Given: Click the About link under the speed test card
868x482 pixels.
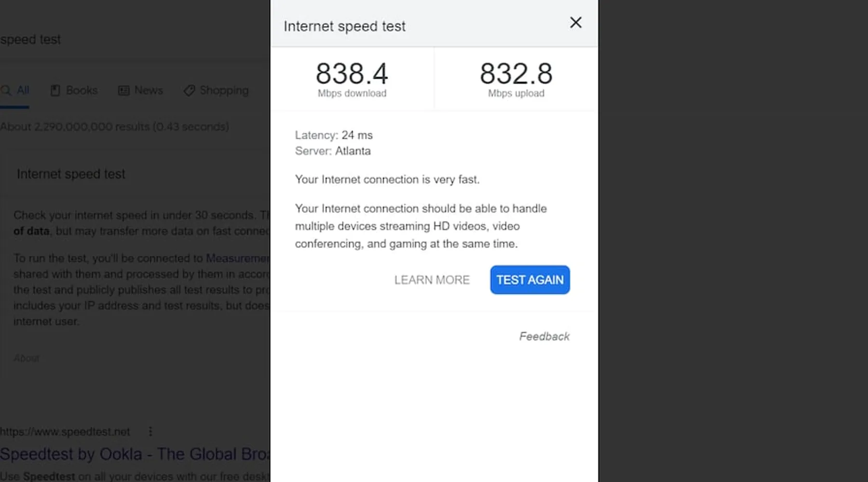Looking at the screenshot, I should [27, 359].
